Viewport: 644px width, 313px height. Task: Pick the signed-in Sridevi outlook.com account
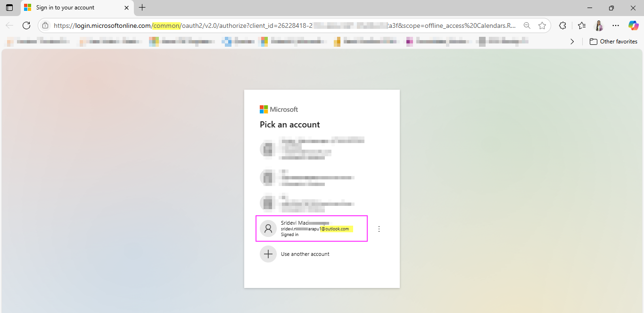pos(311,228)
